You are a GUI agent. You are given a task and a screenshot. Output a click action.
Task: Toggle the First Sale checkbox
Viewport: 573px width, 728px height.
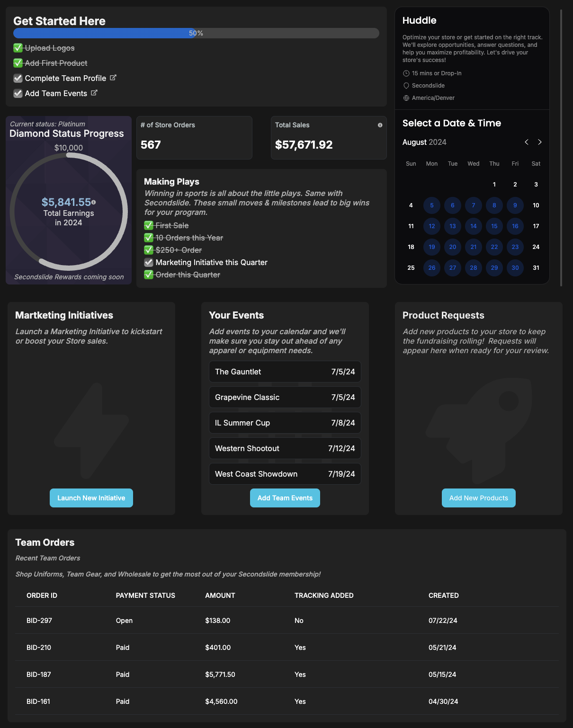(x=149, y=225)
